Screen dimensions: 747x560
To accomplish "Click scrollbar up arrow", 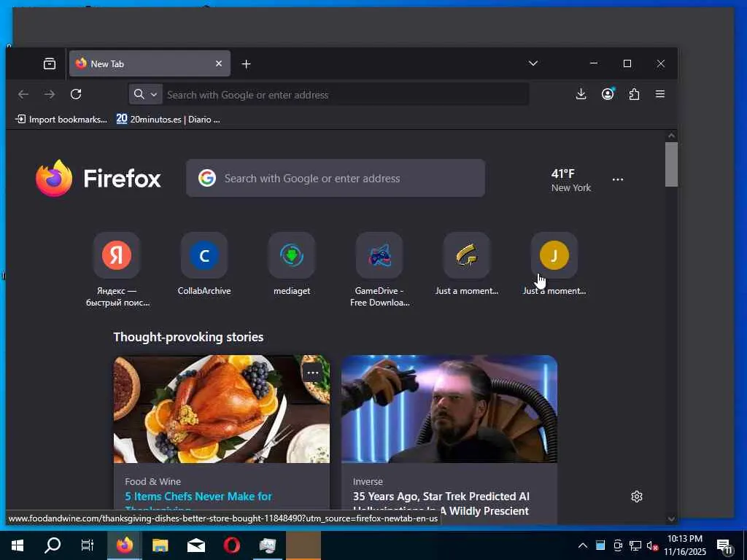I will click(x=671, y=136).
